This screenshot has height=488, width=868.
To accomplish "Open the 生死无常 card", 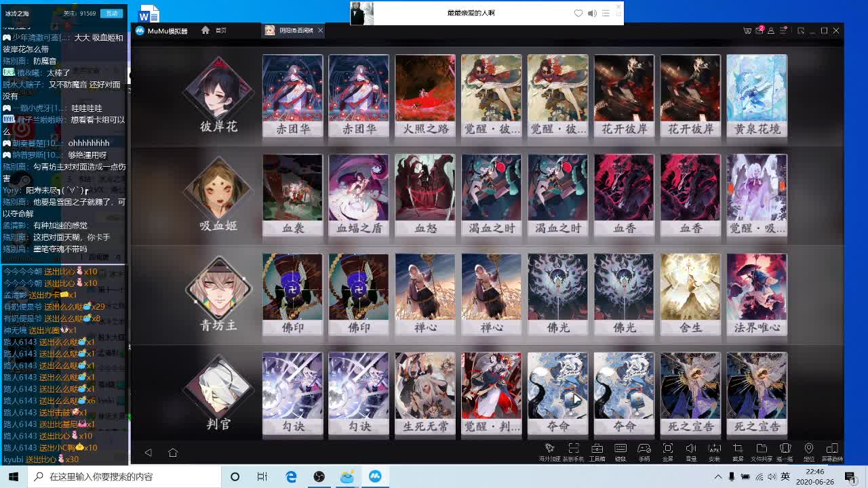I will [x=425, y=394].
